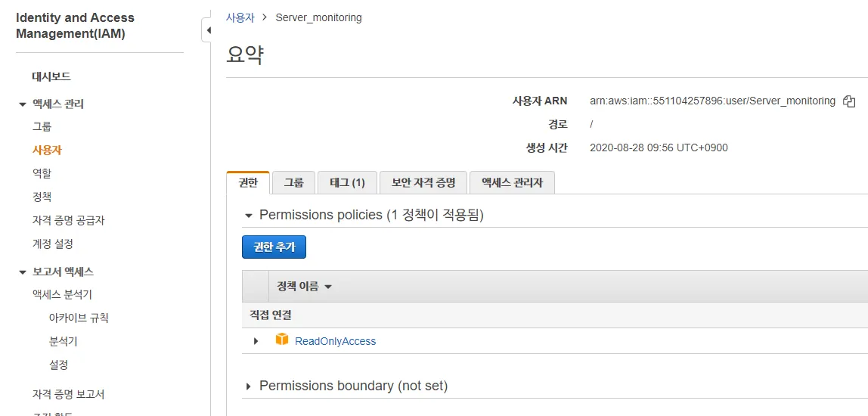
Task: Switch to the 그룹 tab
Action: (x=293, y=182)
